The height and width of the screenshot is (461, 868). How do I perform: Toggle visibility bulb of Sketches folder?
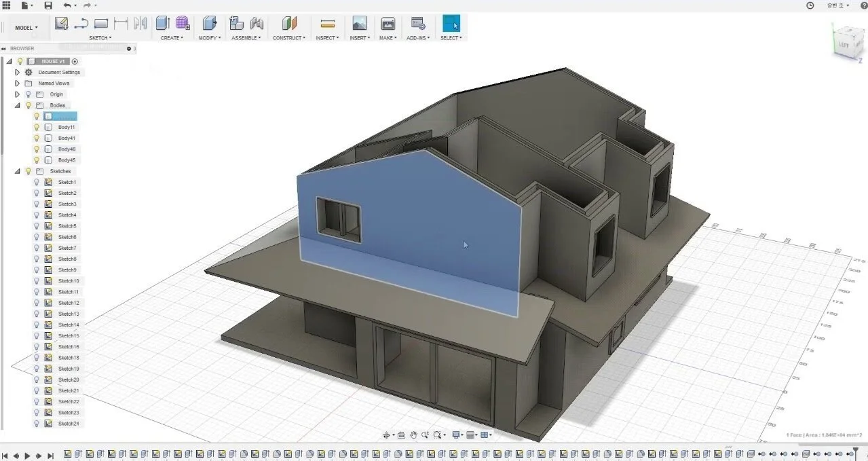tap(28, 171)
